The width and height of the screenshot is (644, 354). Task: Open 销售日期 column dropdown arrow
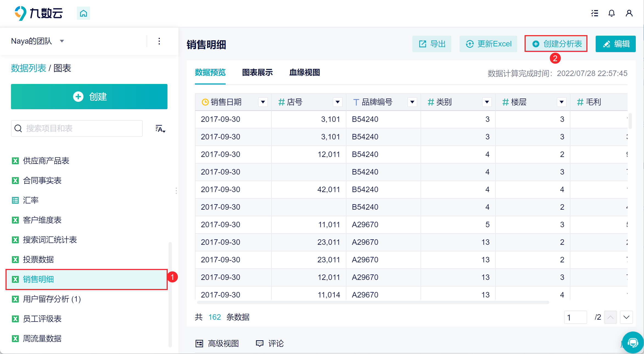coord(263,102)
